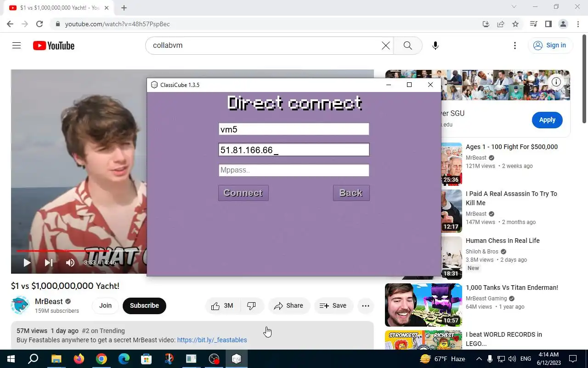The width and height of the screenshot is (588, 368).
Task: Share the video
Action: pos(289,305)
